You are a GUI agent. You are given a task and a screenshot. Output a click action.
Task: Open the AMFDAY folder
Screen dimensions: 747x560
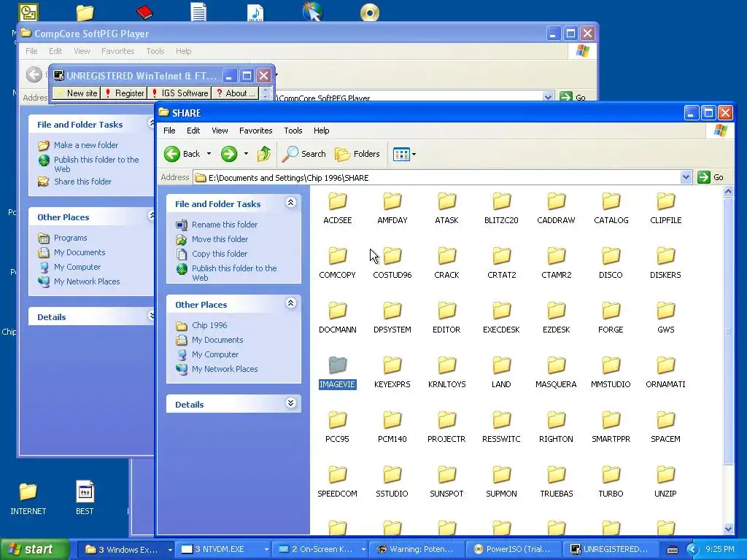point(392,209)
